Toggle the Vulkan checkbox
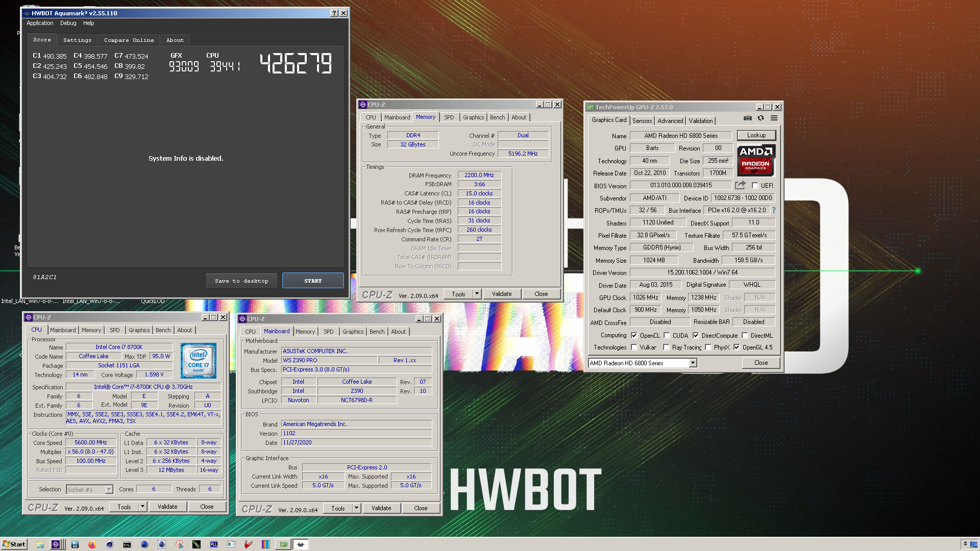 pos(634,347)
